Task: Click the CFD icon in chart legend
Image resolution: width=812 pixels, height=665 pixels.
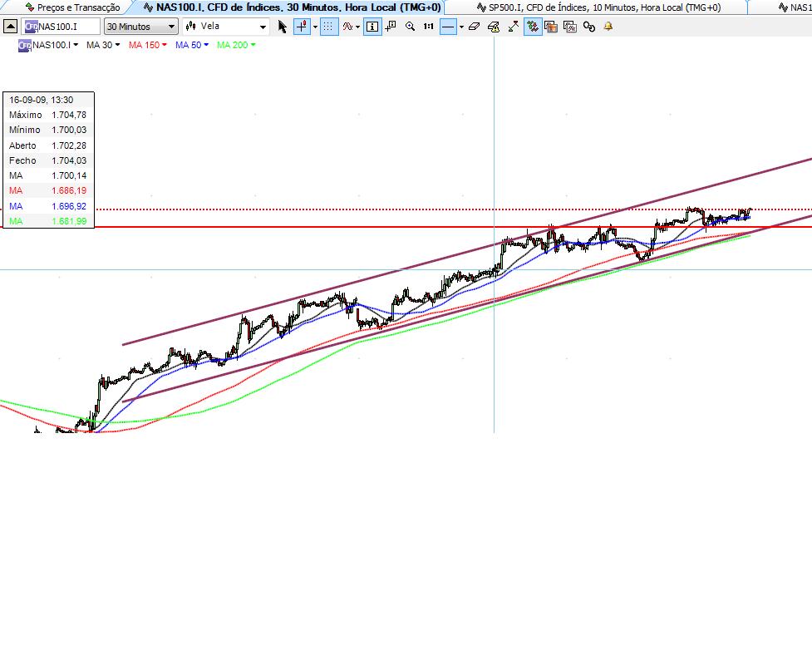Action: click(24, 46)
